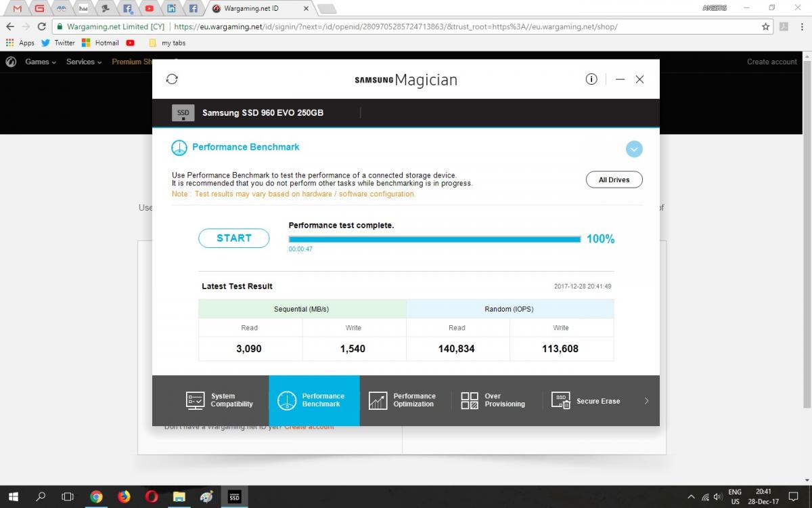812x508 pixels.
Task: Open Chrome from the taskbar
Action: coord(96,496)
